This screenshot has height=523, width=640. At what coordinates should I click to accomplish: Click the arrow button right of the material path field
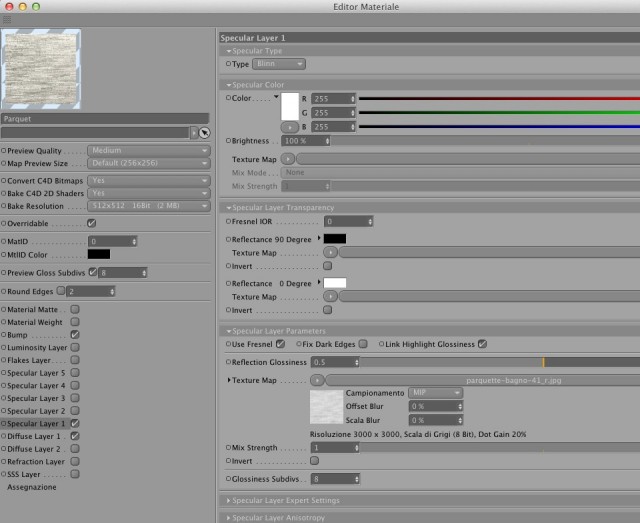pyautogui.click(x=194, y=133)
